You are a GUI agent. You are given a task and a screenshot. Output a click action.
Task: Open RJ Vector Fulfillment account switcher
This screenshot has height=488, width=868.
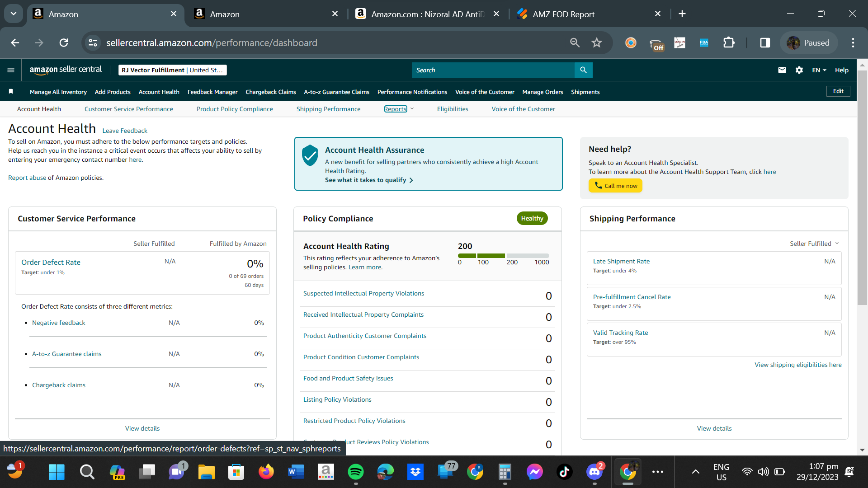(172, 70)
